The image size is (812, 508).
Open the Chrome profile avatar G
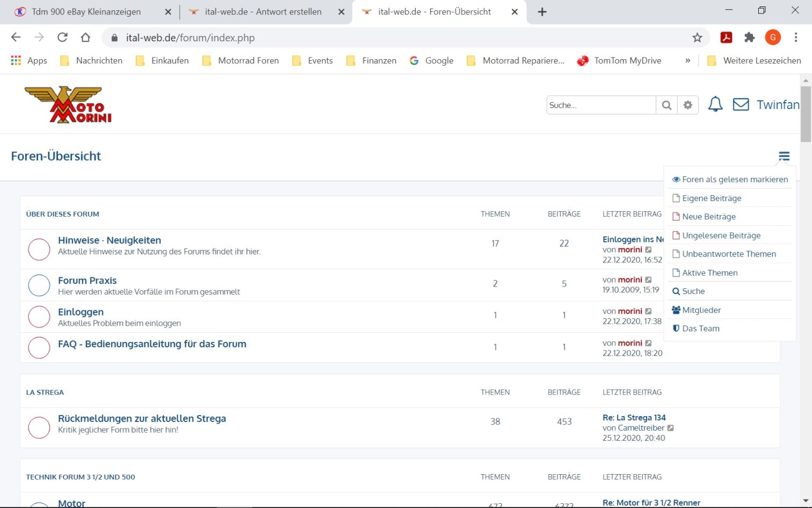(x=773, y=37)
